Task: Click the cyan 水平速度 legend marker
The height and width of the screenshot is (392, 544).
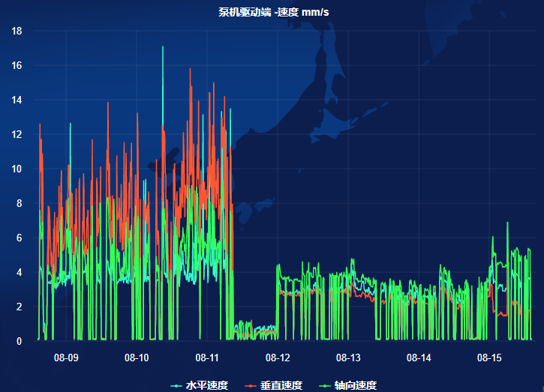Action: (176, 385)
